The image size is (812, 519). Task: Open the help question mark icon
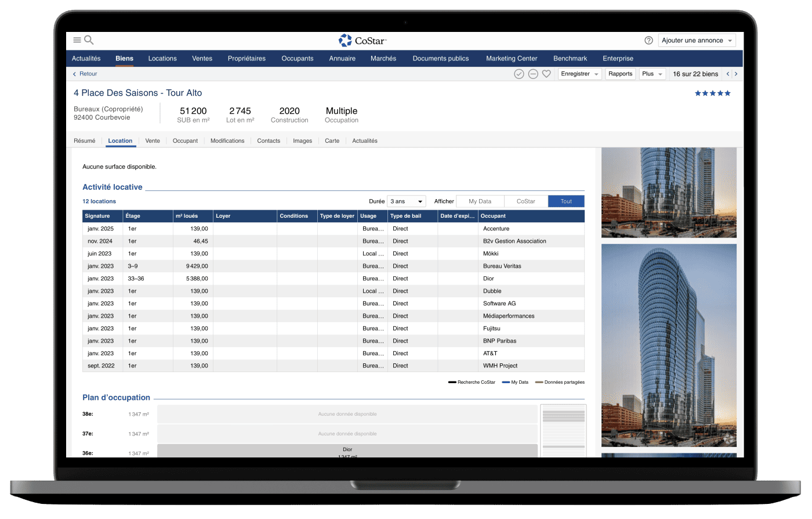[x=648, y=40]
